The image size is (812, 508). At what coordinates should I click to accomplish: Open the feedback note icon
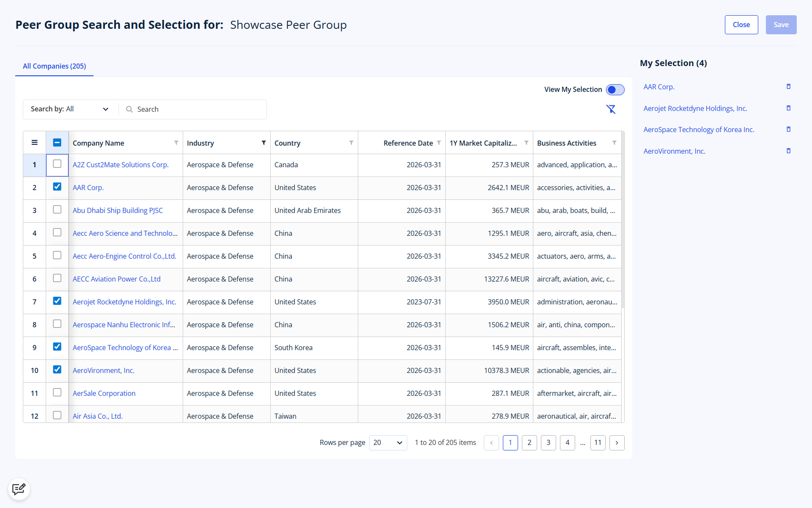[19, 489]
